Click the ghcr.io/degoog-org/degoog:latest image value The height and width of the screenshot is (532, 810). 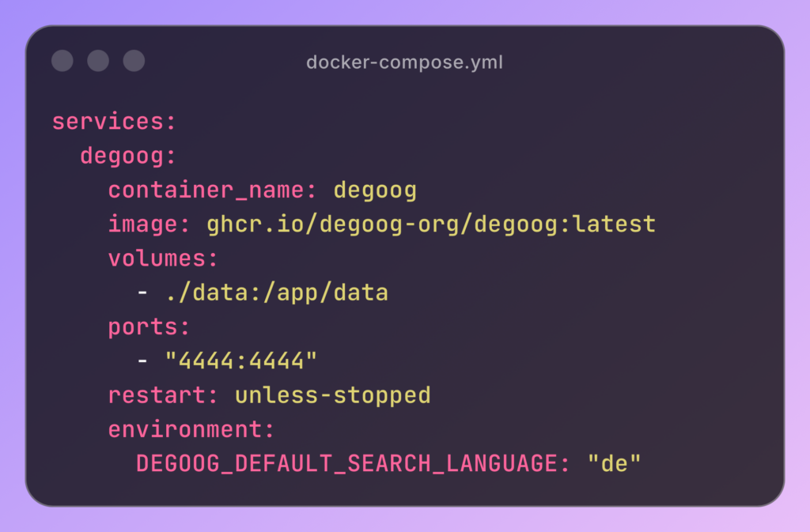[x=431, y=224]
